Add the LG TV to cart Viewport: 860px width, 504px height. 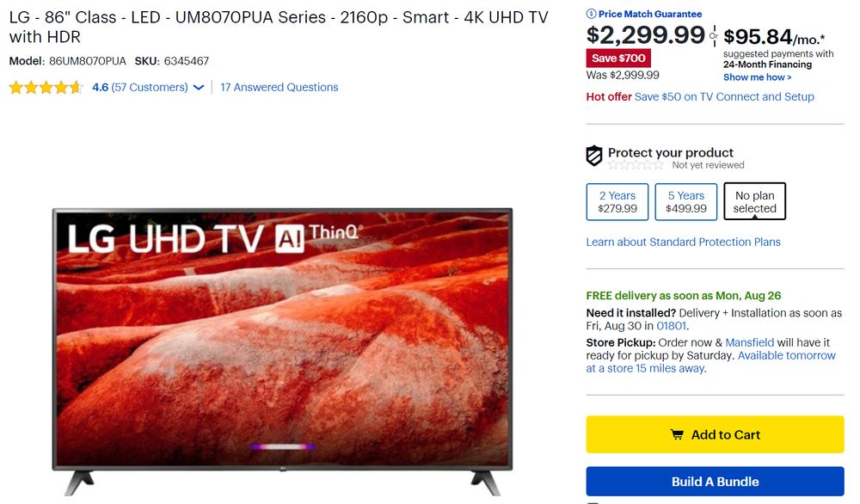pos(715,434)
